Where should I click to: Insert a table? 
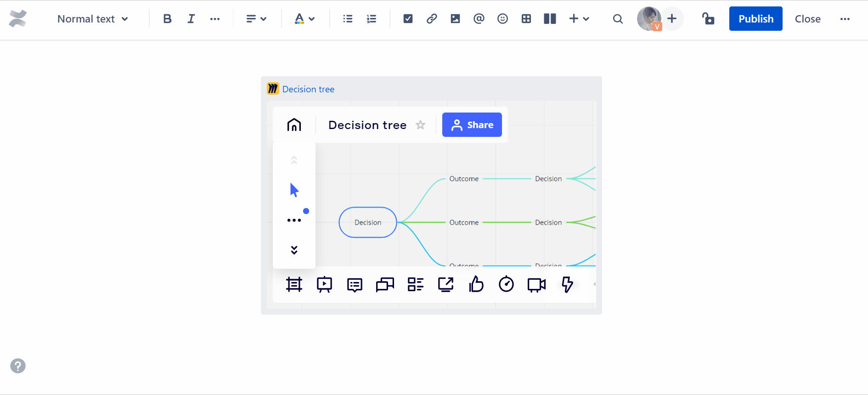click(x=526, y=19)
